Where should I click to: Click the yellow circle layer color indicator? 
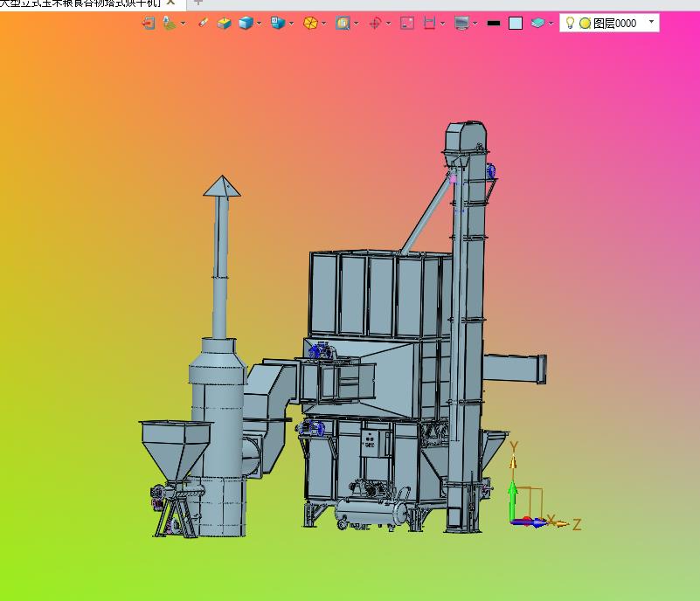(x=585, y=24)
